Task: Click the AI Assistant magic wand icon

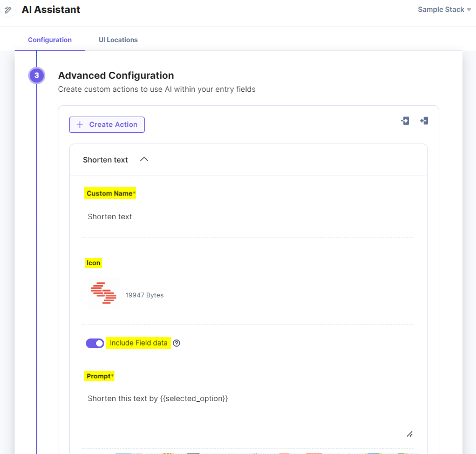Action: 8,10
